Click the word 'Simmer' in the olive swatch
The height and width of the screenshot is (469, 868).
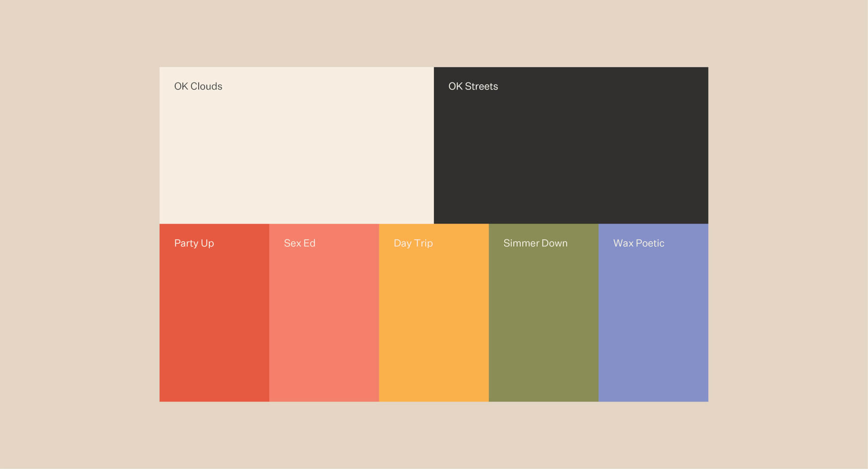click(521, 243)
